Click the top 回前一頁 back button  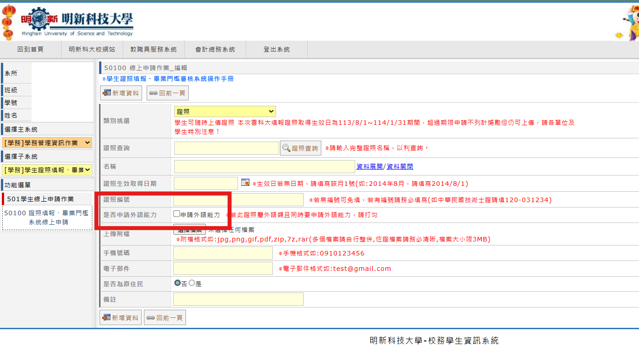[x=167, y=93]
